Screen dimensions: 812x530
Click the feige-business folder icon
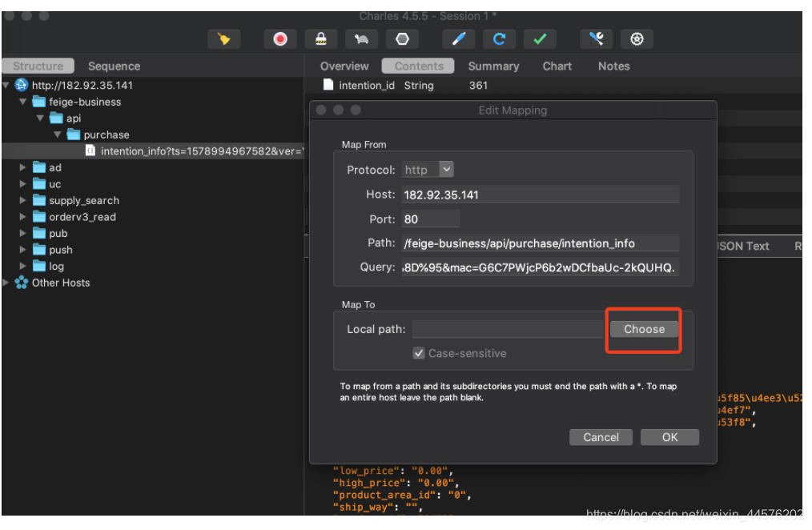[39, 102]
